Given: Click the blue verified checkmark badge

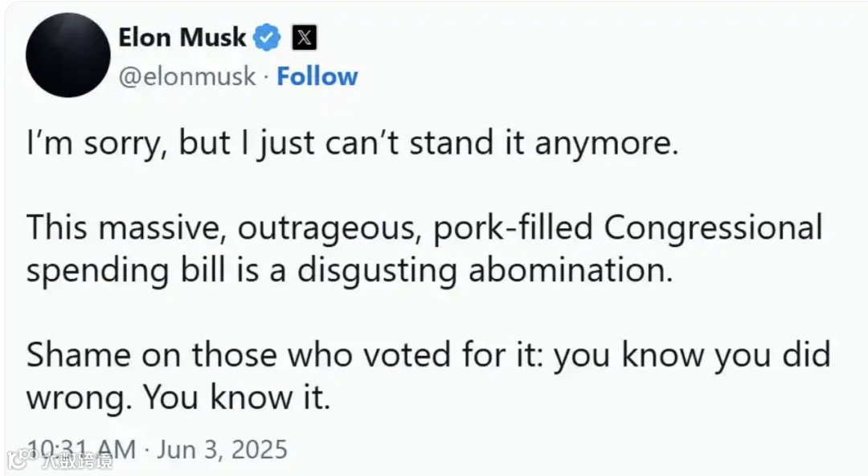Looking at the screenshot, I should [x=268, y=37].
